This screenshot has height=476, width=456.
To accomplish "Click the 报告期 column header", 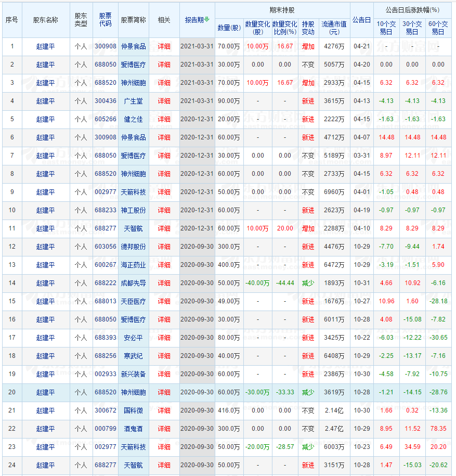I will pyautogui.click(x=194, y=20).
